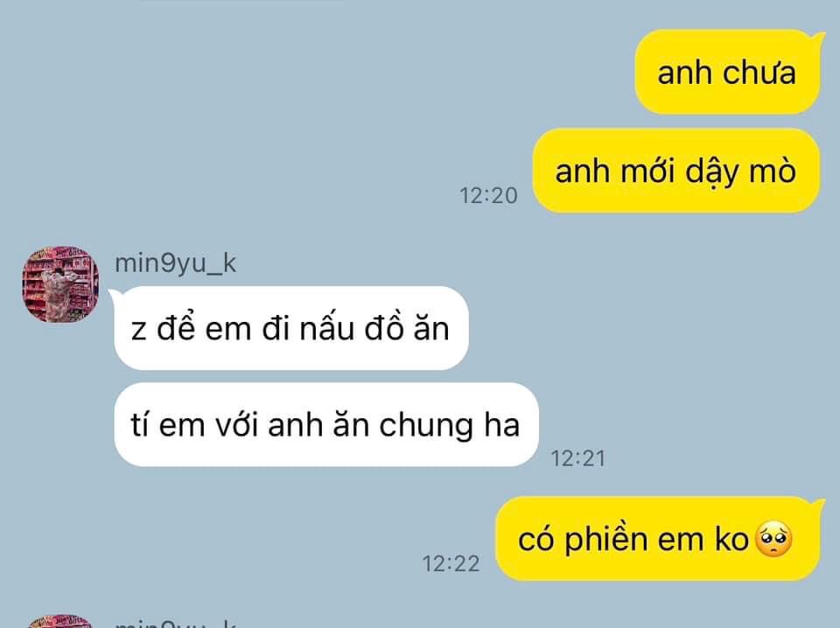Tap the word "nấu" in the white message

click(326, 328)
